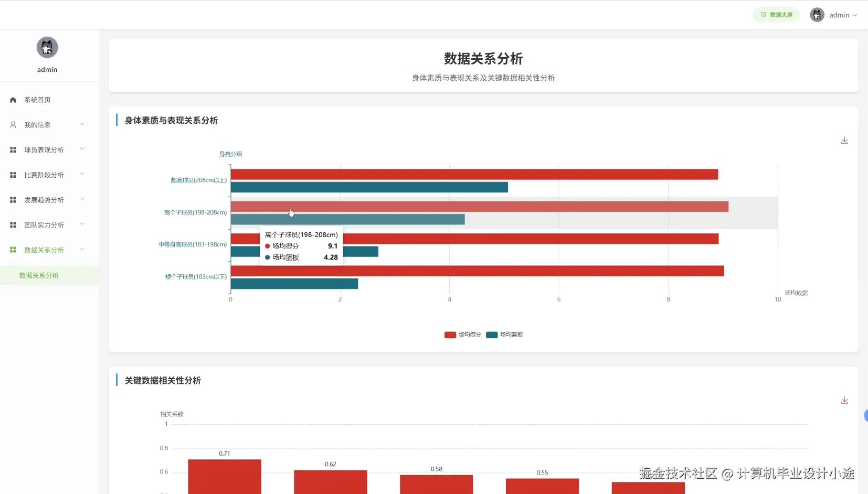Expand the 比赛阶段分析 menu
This screenshot has width=868, height=494.
pyautogui.click(x=44, y=175)
